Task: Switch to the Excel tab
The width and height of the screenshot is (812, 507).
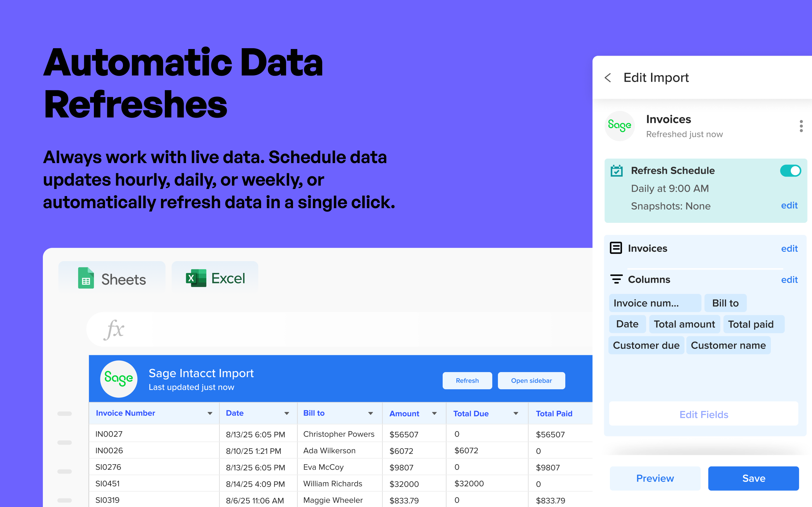Action: tap(215, 278)
